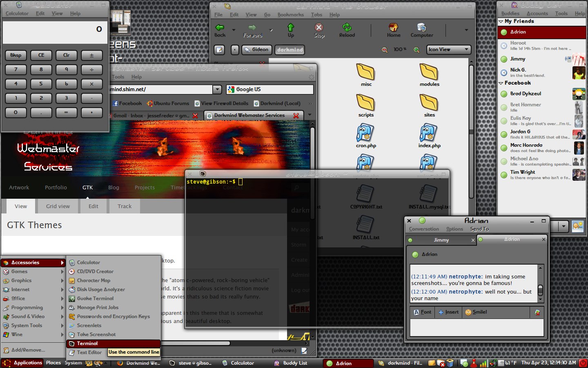This screenshot has width=588, height=368.
Task: Select the INSTALL.txt file
Action: (366, 228)
